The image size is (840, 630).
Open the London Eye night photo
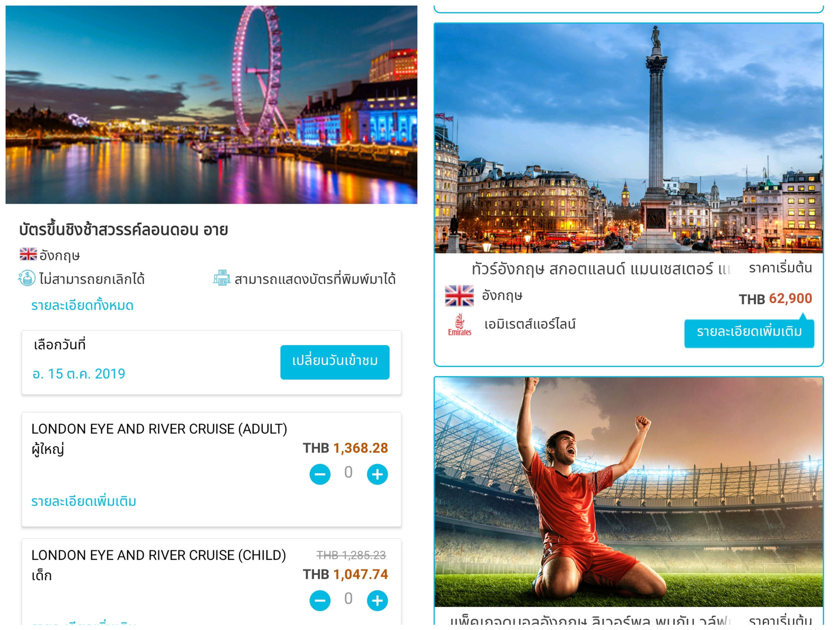[211, 105]
